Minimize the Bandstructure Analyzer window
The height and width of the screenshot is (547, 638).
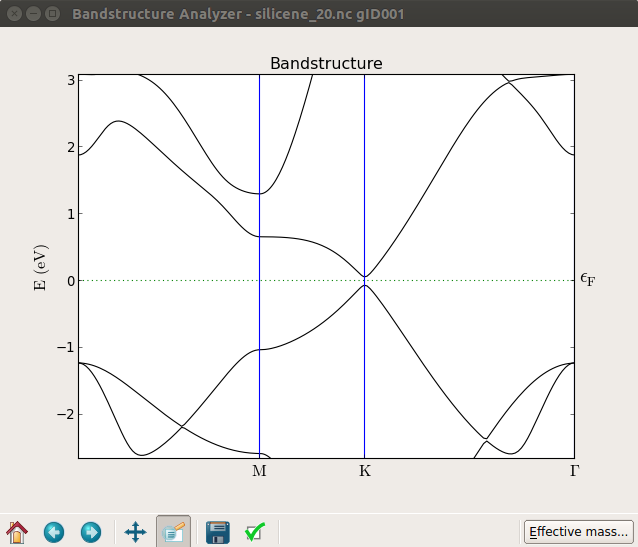[x=33, y=13]
